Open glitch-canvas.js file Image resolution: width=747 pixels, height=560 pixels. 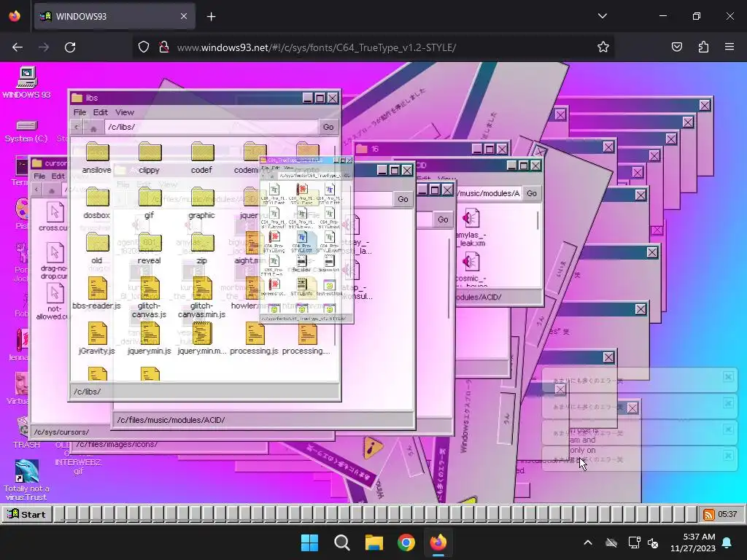coord(149,297)
